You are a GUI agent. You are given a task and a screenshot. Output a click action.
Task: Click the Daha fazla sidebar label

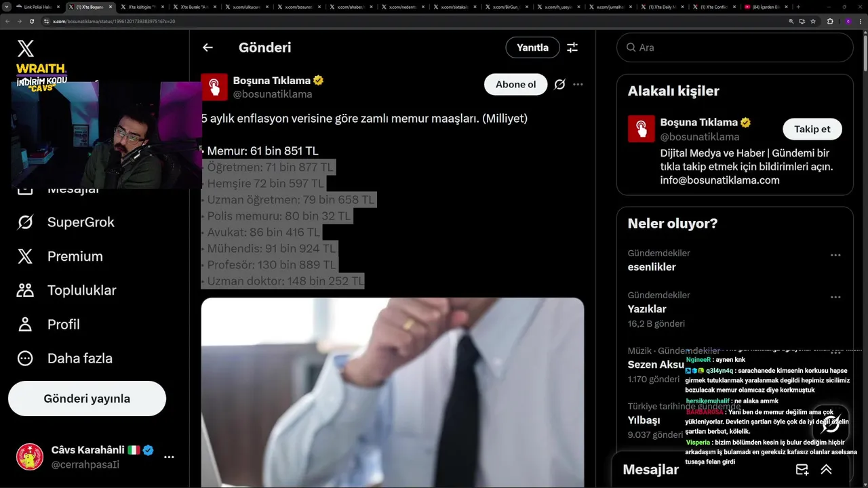click(x=80, y=358)
